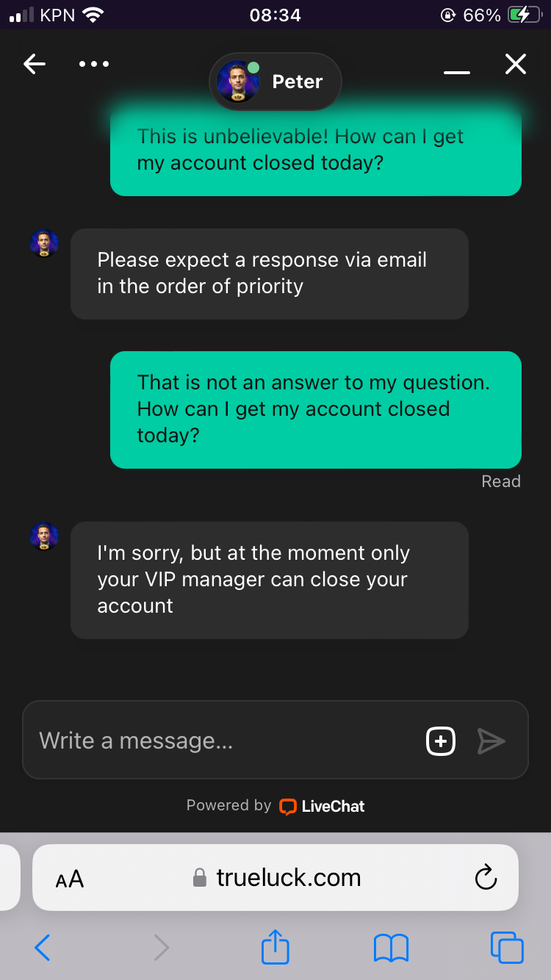The image size is (551, 980).
Task: Open the three-dots chat options menu
Action: click(94, 65)
